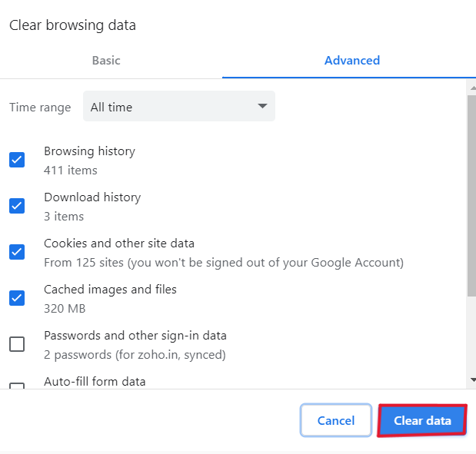This screenshot has width=476, height=454.
Task: Click the Passwords and other sign-in data label
Action: [x=135, y=336]
